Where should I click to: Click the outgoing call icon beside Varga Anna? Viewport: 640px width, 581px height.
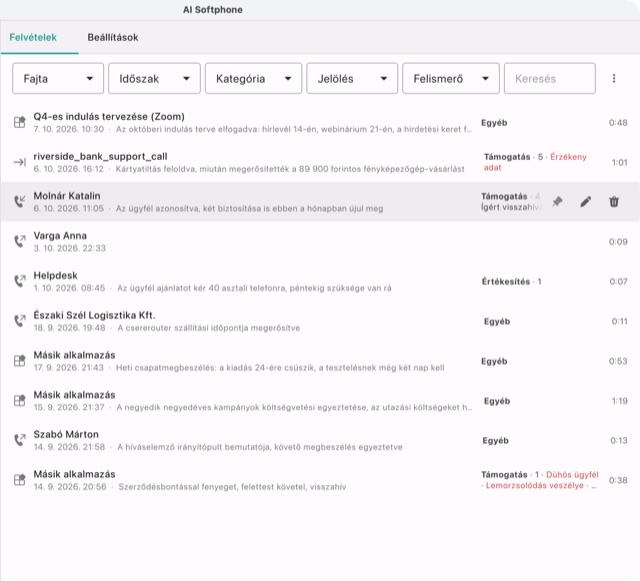tap(20, 241)
